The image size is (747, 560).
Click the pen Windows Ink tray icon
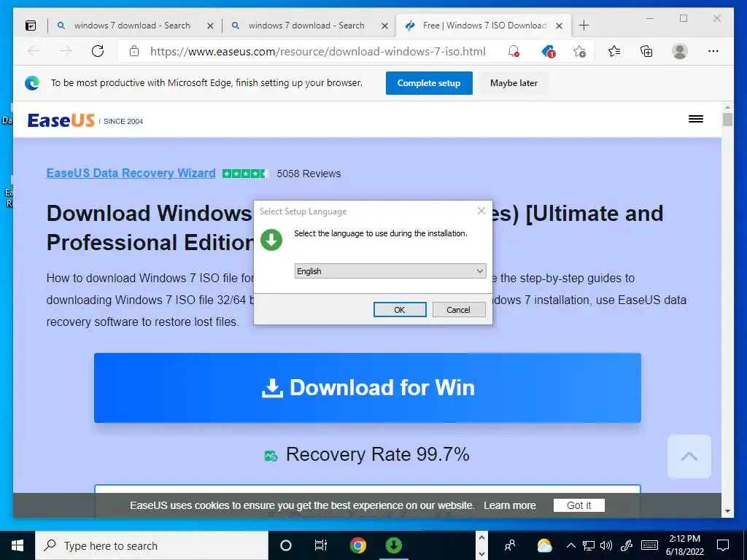tap(627, 545)
